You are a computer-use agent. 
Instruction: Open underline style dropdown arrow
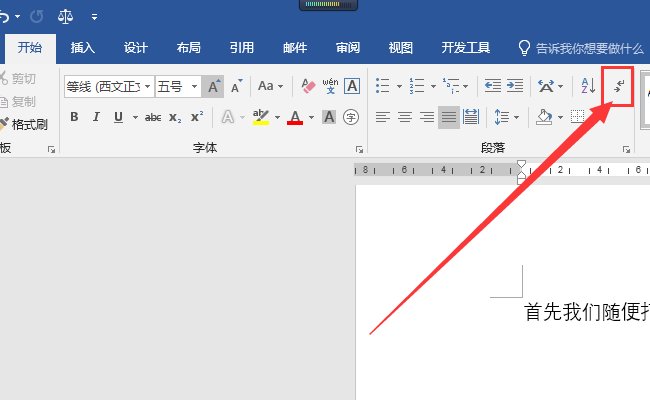click(x=135, y=118)
